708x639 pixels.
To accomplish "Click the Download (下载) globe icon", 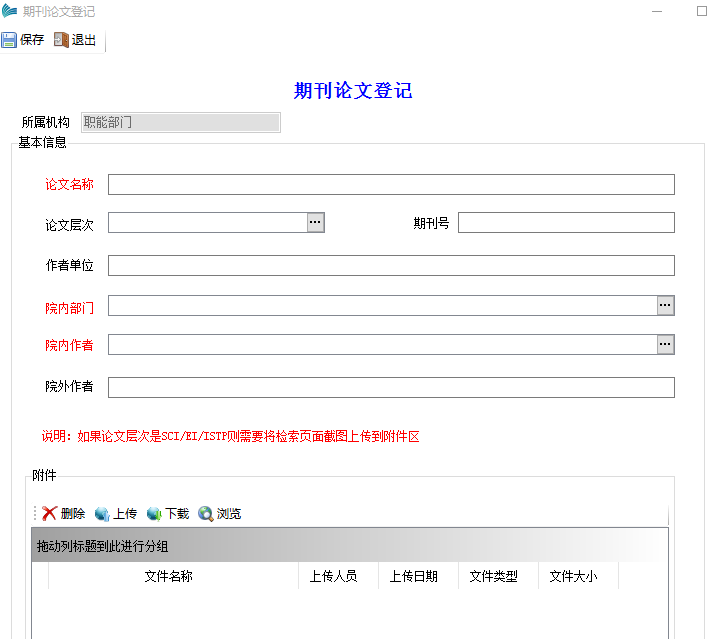I will (x=154, y=513).
